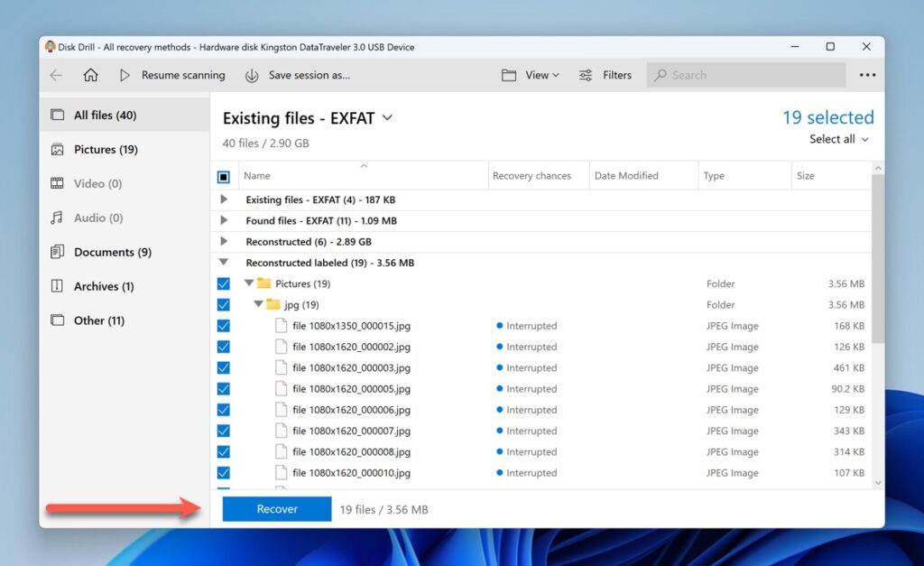Image resolution: width=924 pixels, height=566 pixels.
Task: Uncheck file 1080x1350_000015.jpg
Action: pos(223,325)
